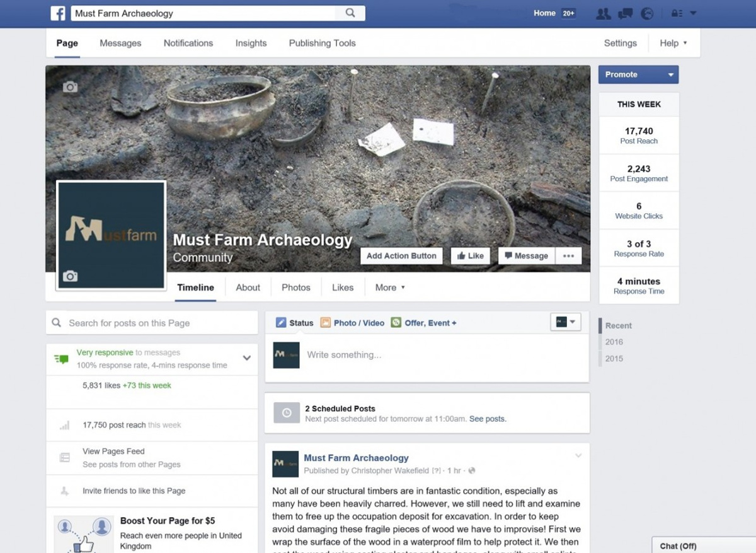Screen dimensions: 756x553
Task: Jump to 2015 in timeline
Action: (614, 359)
